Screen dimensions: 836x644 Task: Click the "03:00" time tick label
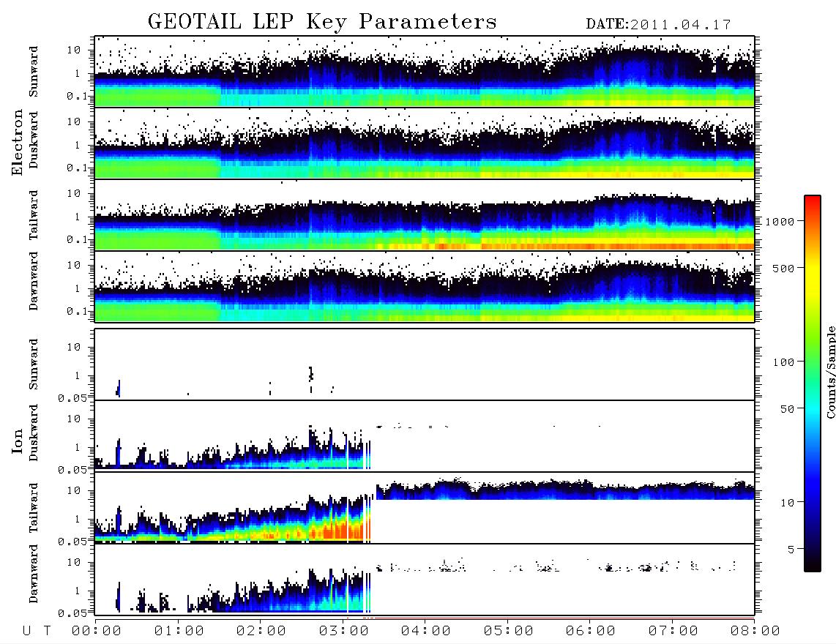[344, 632]
